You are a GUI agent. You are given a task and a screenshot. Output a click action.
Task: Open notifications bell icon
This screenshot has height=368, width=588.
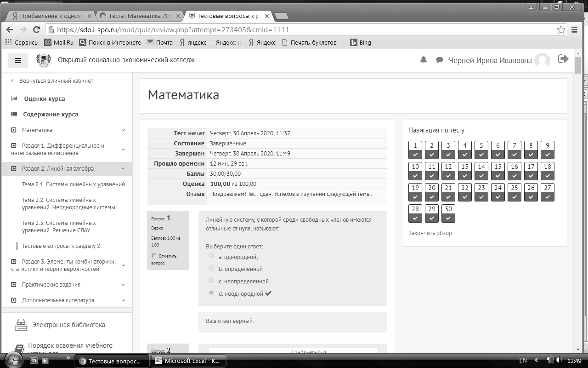pyautogui.click(x=424, y=60)
